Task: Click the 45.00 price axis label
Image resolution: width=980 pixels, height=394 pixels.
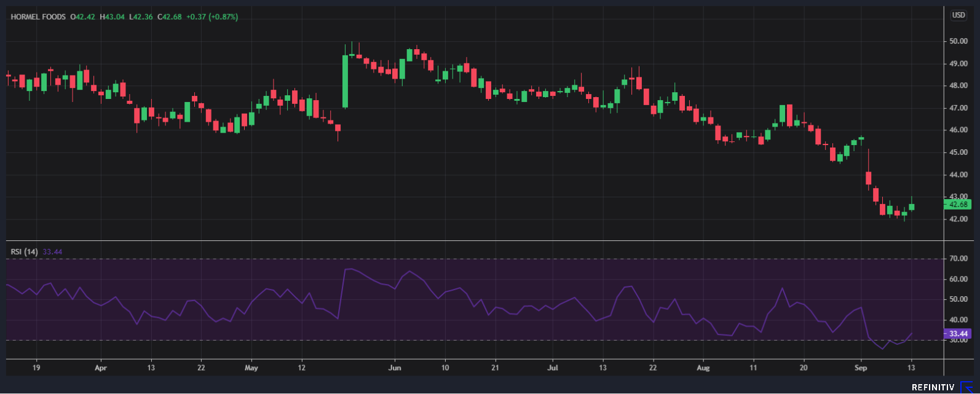Action: pos(958,152)
